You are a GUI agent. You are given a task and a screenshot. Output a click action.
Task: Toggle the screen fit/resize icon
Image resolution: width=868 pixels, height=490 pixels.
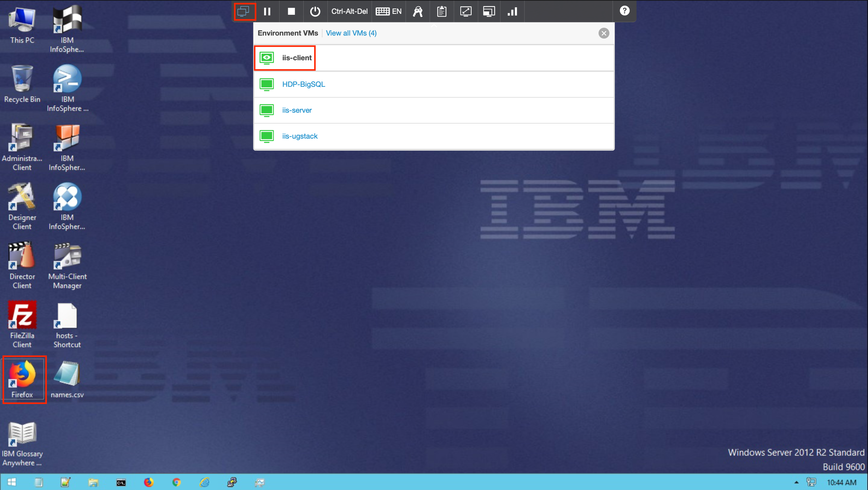click(x=466, y=11)
